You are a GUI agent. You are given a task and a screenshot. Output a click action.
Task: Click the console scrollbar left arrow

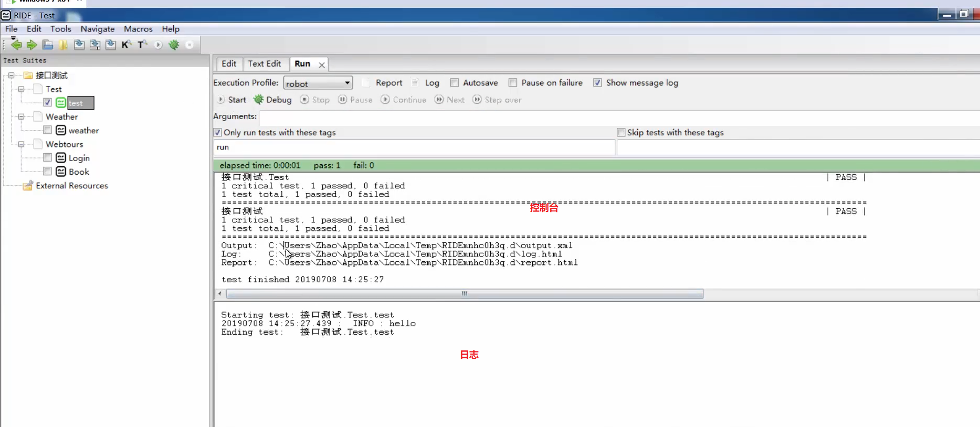click(220, 294)
